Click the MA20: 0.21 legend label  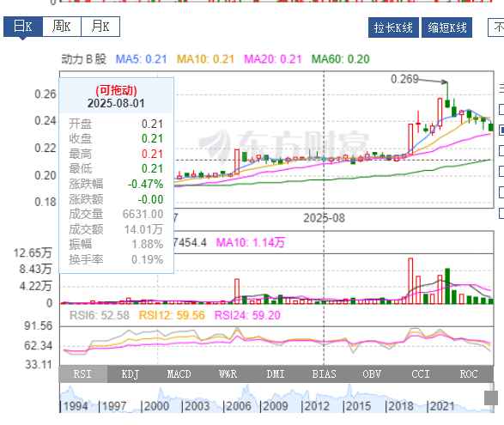(272, 59)
